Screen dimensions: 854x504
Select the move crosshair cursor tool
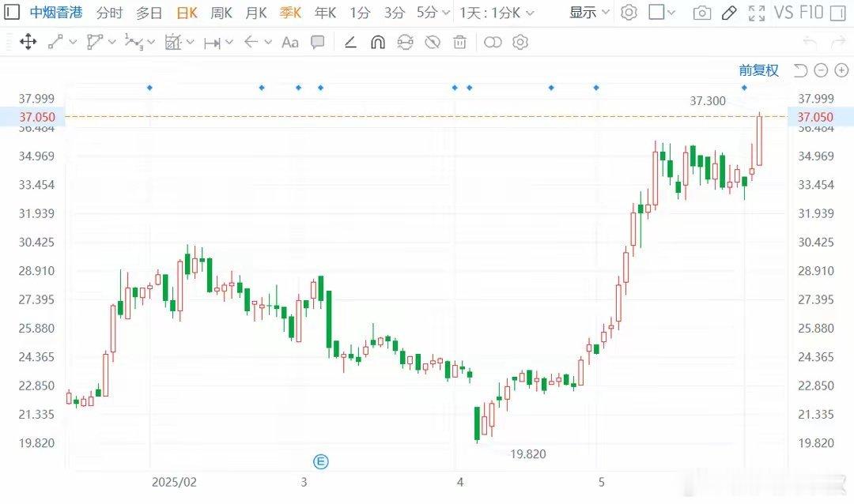(x=28, y=42)
